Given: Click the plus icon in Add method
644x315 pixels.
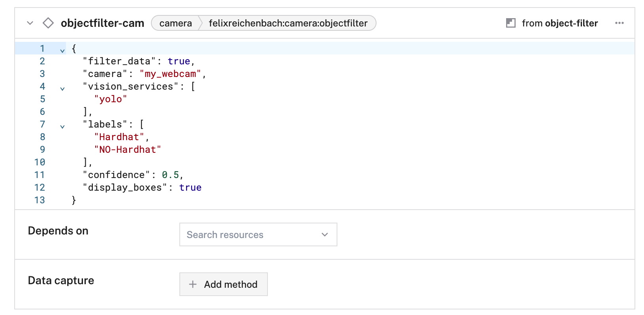Looking at the screenshot, I should pos(193,284).
